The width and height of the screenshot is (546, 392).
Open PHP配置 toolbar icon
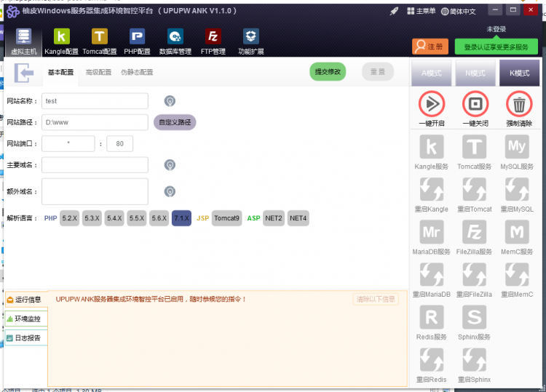click(137, 38)
